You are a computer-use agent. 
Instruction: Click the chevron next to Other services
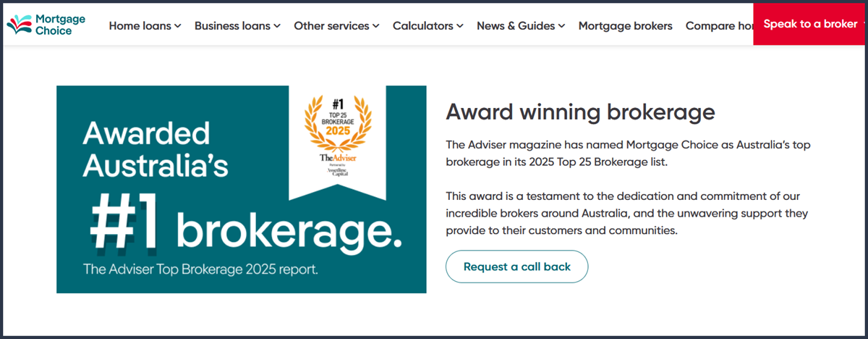(x=376, y=26)
